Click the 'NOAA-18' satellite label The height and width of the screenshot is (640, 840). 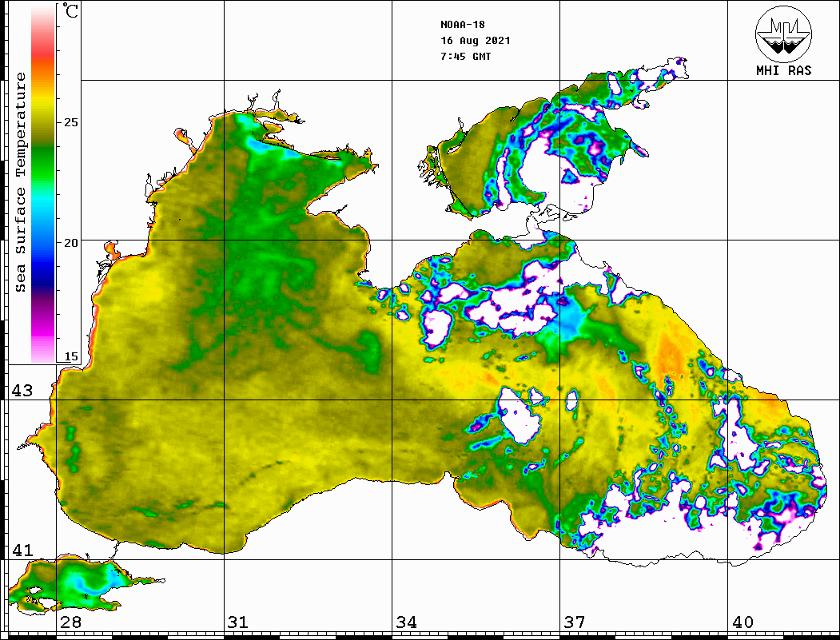[463, 25]
